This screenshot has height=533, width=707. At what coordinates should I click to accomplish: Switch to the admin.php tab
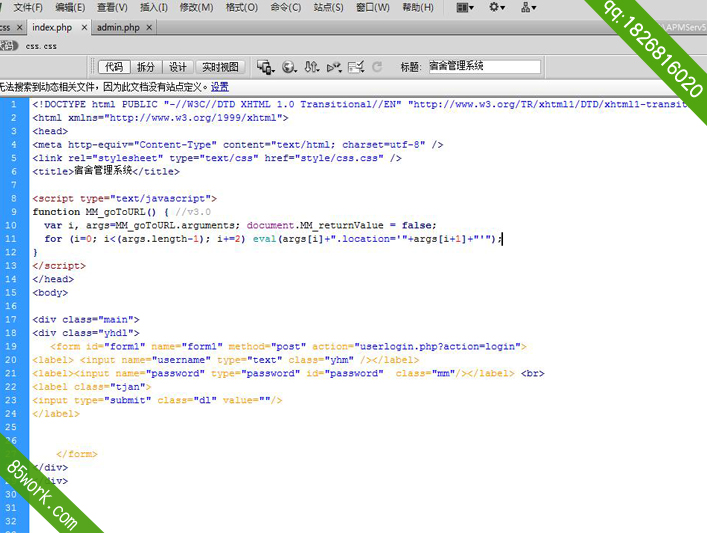118,28
